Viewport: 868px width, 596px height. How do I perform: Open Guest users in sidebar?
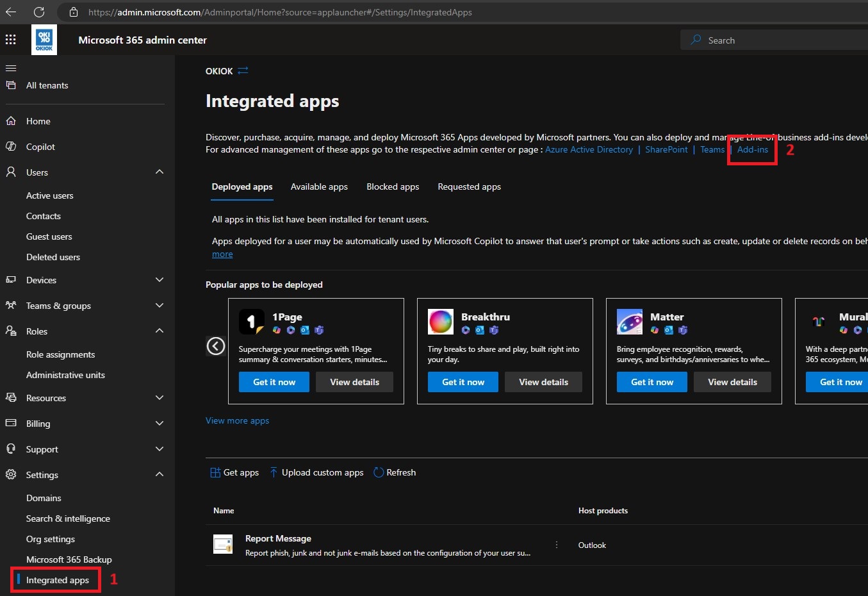49,236
